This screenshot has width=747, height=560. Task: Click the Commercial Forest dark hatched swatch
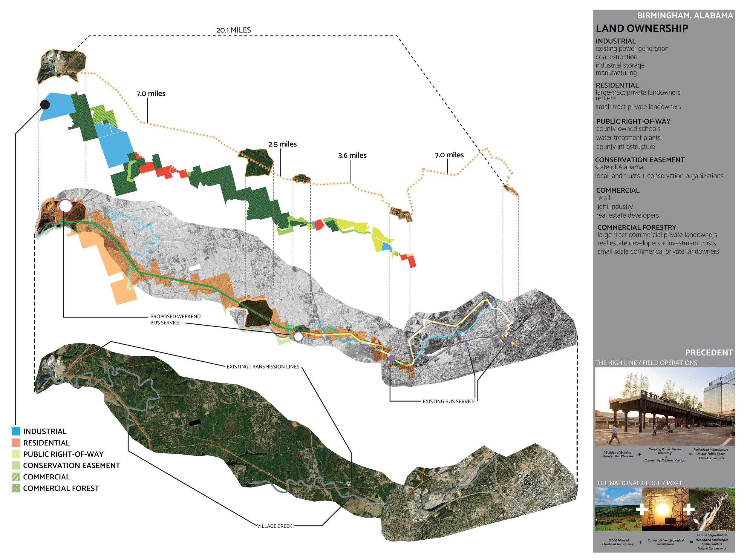point(16,488)
